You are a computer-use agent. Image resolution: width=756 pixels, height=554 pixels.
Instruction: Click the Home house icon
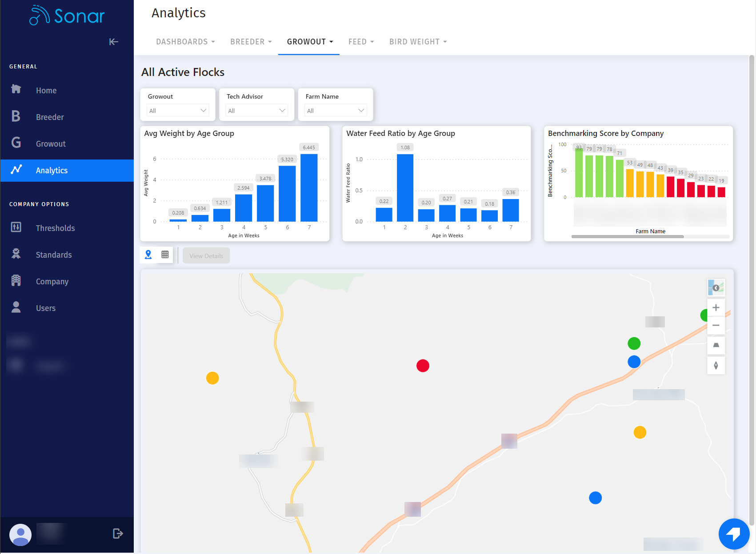(x=16, y=89)
